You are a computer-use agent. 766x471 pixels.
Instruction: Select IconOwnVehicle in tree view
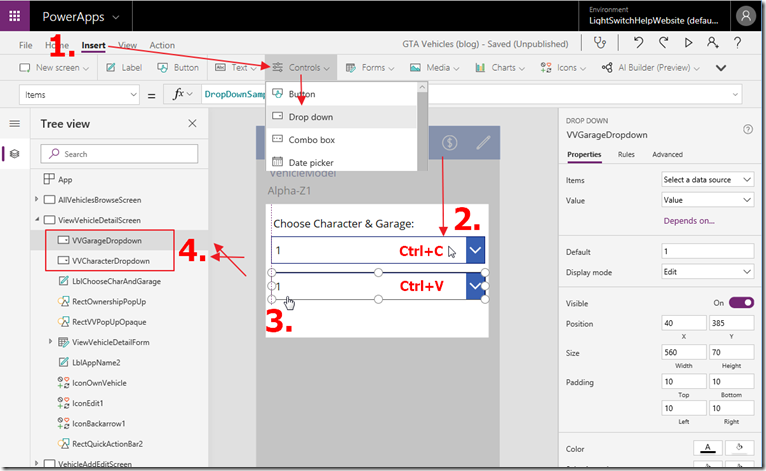[99, 383]
